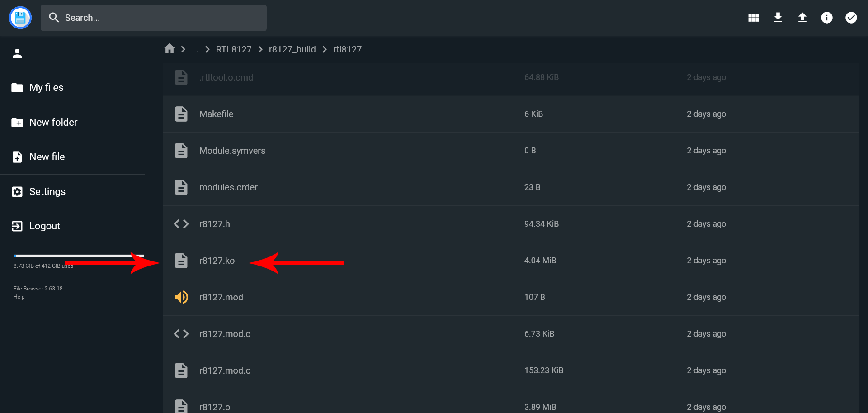Viewport: 868px width, 413px height.
Task: Select modules.order file
Action: click(511, 187)
